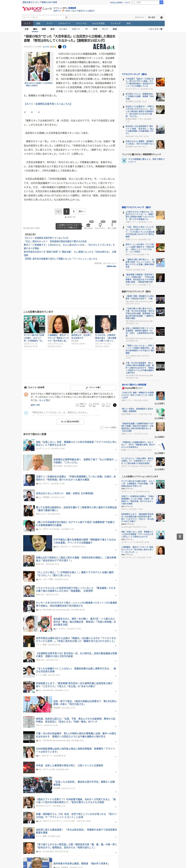This screenshot has width=186, height=868.
Task: Open the settings gear icon
Action: point(161,17)
